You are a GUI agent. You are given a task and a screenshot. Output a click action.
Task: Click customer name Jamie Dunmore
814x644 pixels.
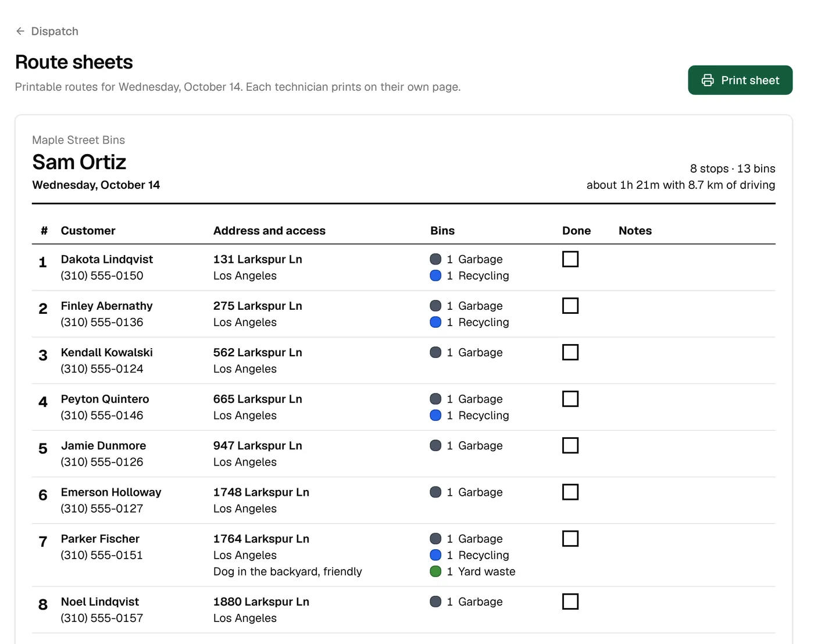[103, 445]
